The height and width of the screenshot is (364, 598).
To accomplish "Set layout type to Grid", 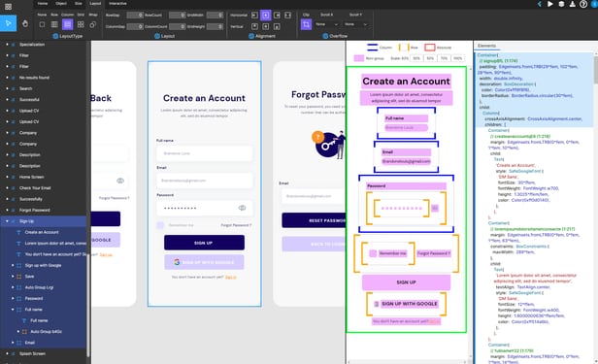I will click(81, 24).
